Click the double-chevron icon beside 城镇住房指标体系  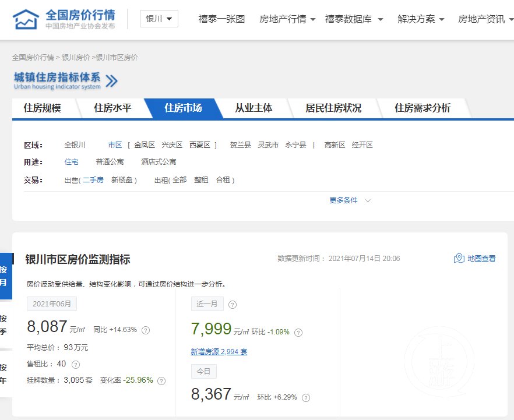[111, 80]
